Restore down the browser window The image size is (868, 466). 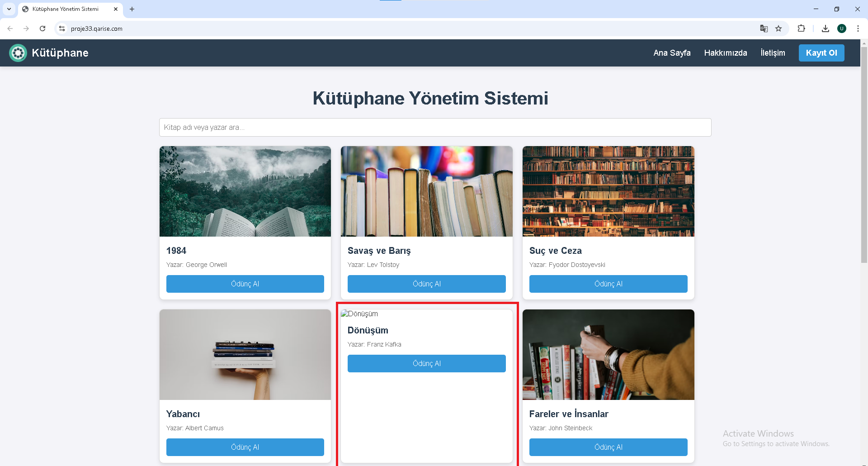[837, 9]
